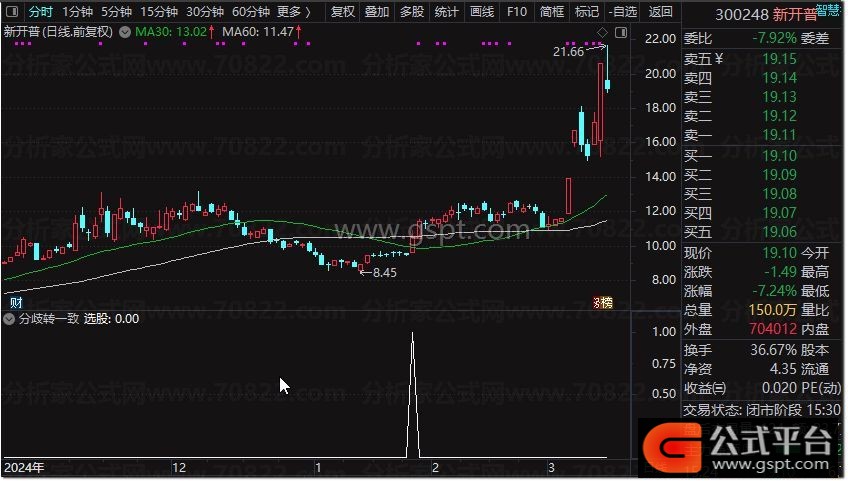Click stock code 300248 新开普
The width and height of the screenshot is (848, 481).
(765, 15)
